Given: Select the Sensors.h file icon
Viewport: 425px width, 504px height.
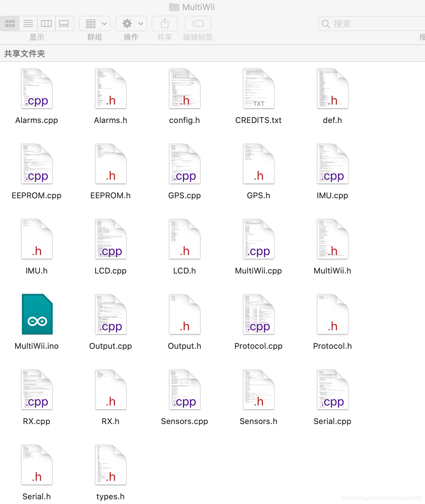Looking at the screenshot, I should coord(259,389).
